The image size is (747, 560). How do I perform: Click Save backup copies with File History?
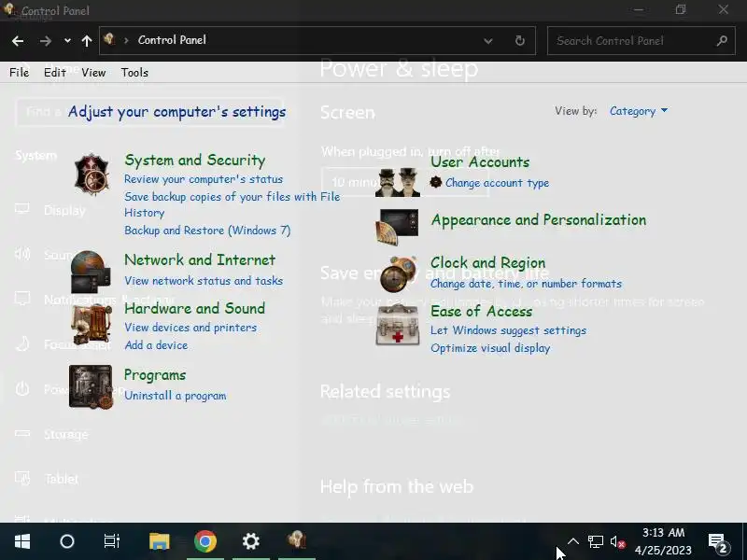232,204
